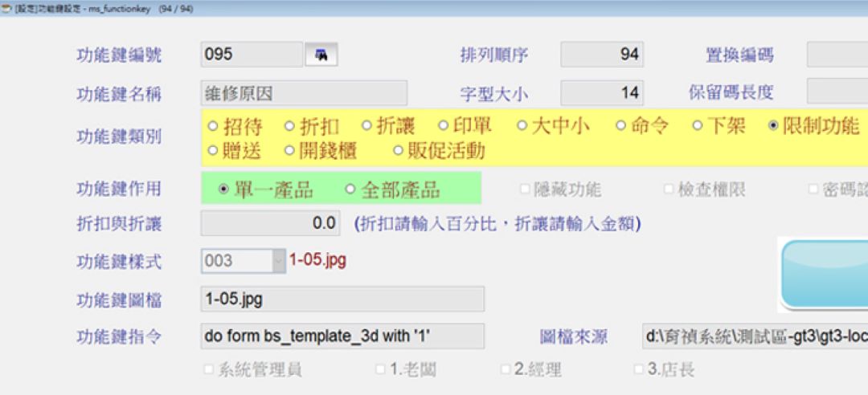Select 折扣 function key type

[289, 126]
